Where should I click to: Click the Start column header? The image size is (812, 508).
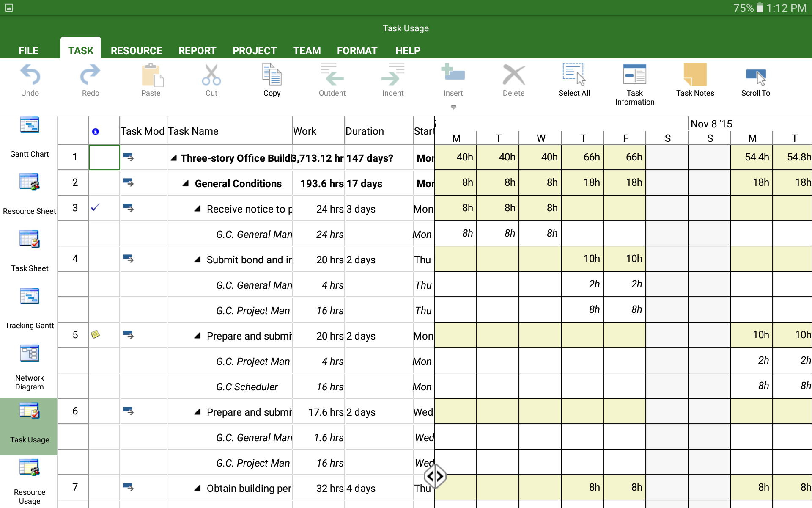tap(424, 131)
